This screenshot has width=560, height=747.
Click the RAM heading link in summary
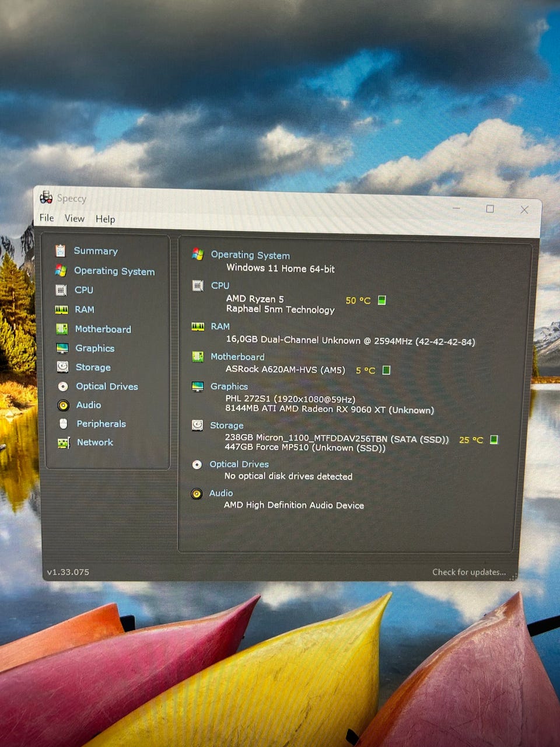[x=220, y=326]
